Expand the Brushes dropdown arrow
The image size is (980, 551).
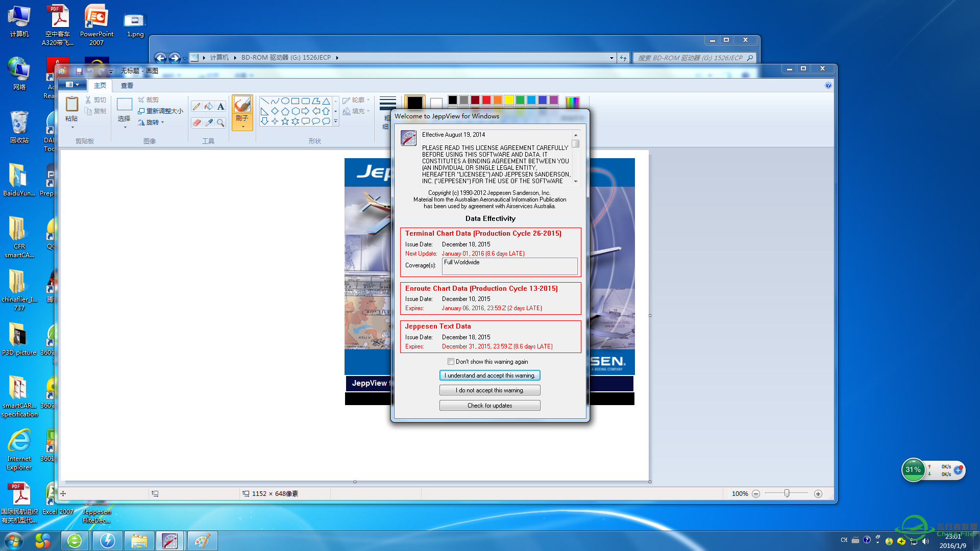tap(242, 127)
